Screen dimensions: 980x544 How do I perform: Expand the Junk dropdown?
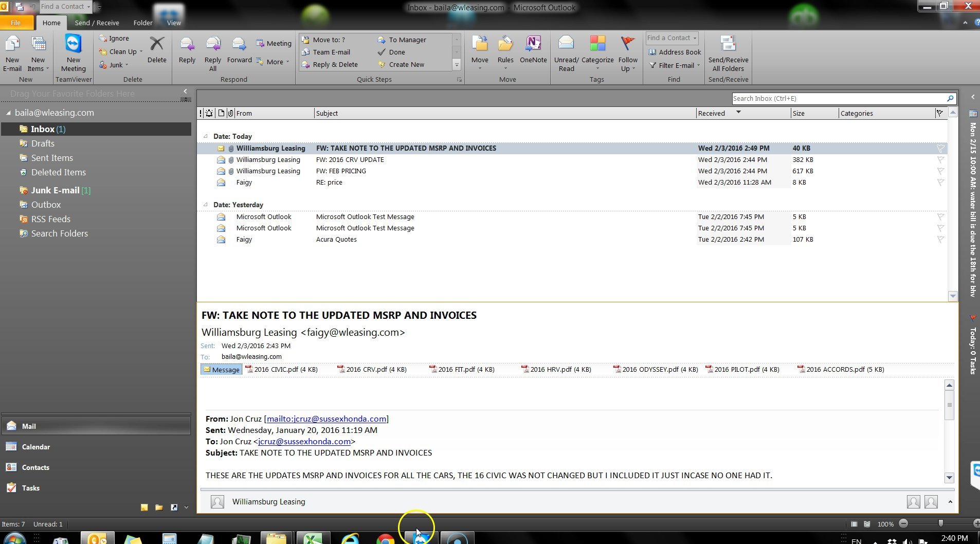pyautogui.click(x=126, y=65)
